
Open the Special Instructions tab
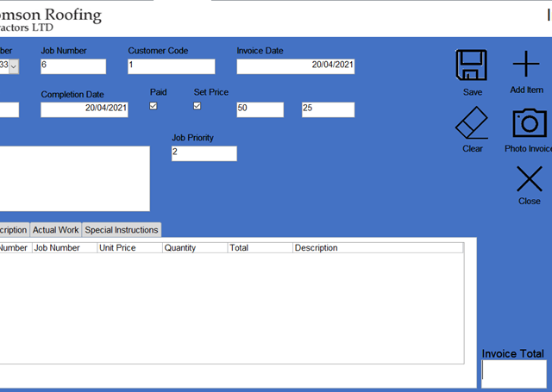coord(122,230)
